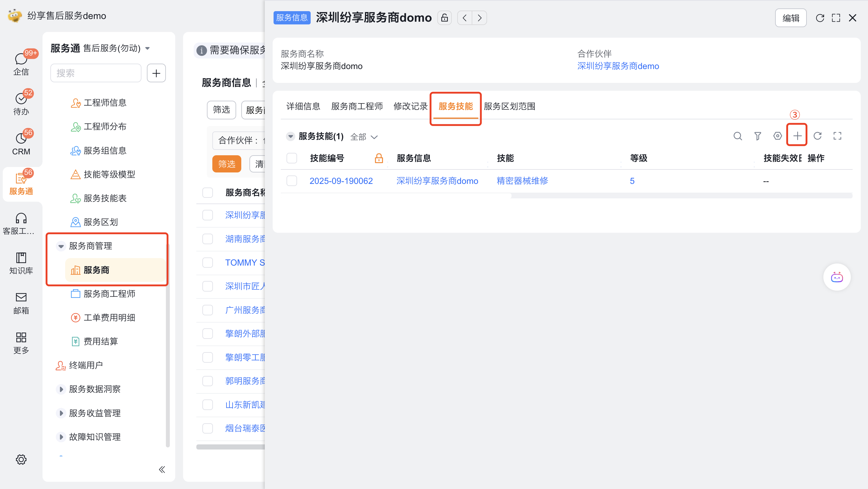Switch to the 服务区划范围 tab

(509, 106)
